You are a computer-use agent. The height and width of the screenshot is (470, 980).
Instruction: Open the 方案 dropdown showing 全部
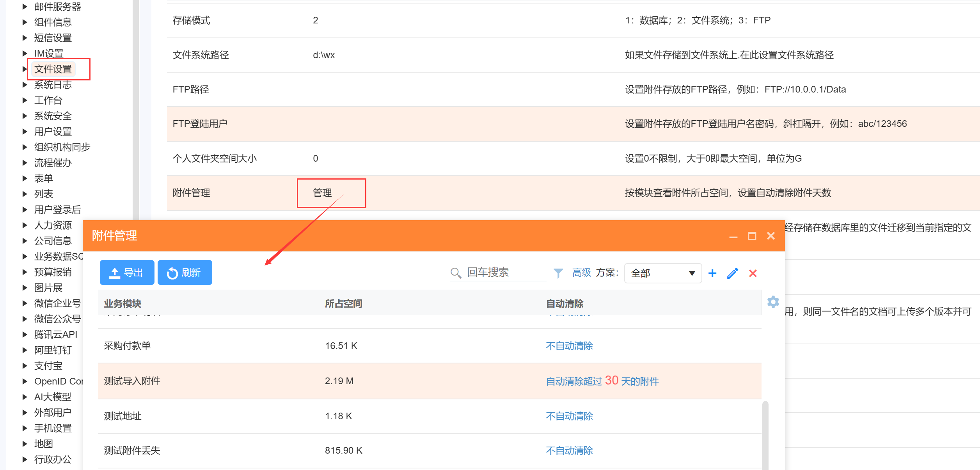[x=663, y=273]
